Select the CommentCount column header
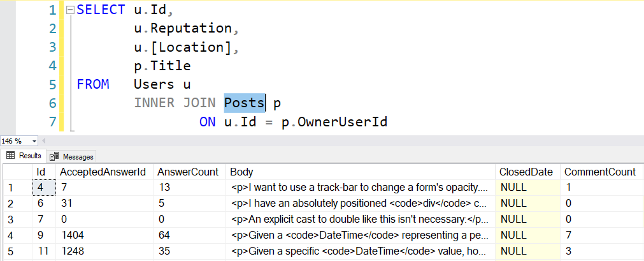The height and width of the screenshot is (261, 644). 601,172
